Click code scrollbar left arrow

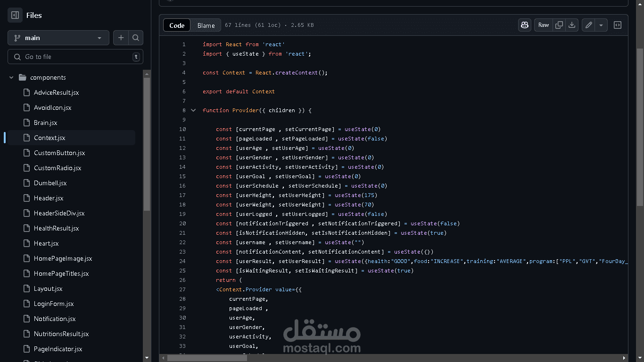[163, 358]
